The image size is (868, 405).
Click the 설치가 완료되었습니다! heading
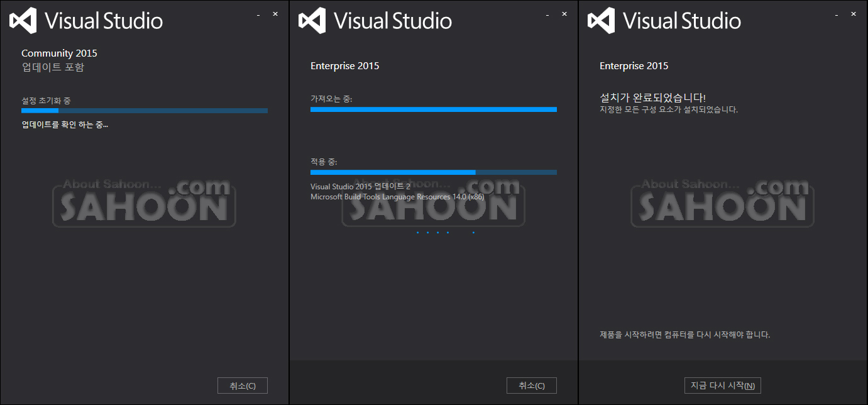(652, 97)
